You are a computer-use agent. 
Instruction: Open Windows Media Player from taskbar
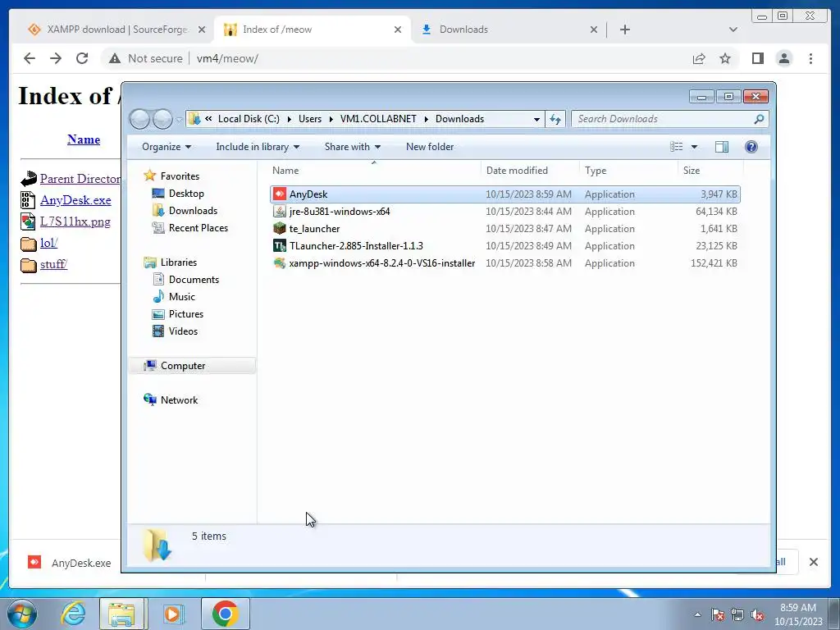tap(173, 614)
